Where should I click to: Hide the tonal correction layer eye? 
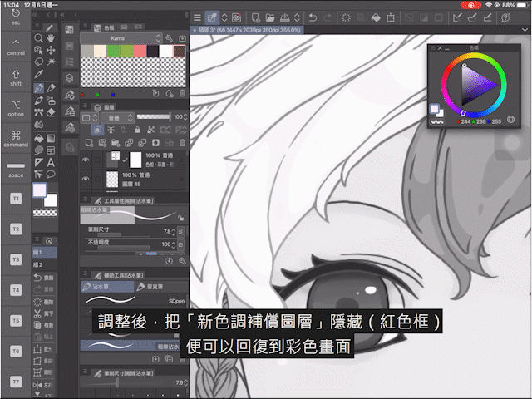[86, 160]
